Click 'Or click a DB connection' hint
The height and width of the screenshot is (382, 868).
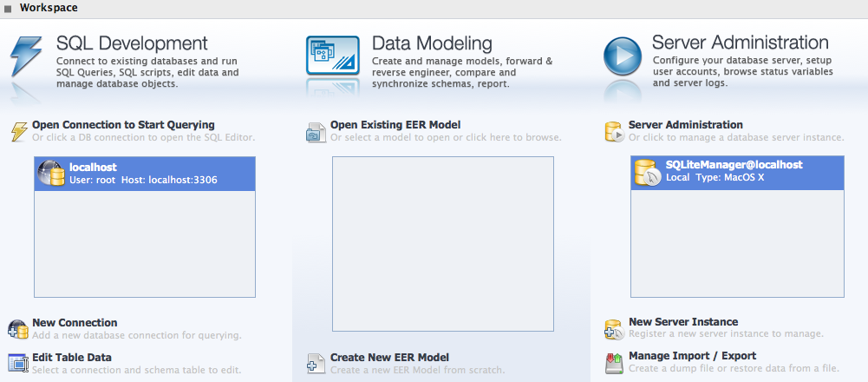pos(143,137)
